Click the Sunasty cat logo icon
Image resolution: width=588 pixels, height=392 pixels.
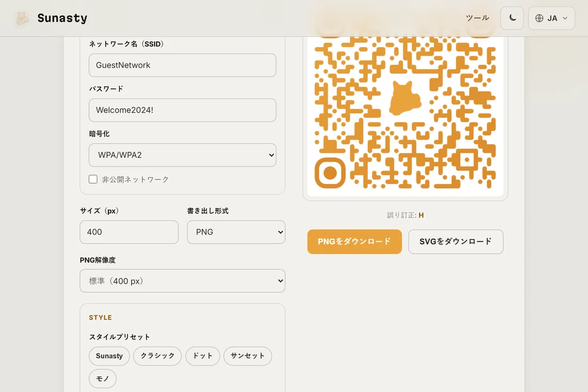pos(22,18)
